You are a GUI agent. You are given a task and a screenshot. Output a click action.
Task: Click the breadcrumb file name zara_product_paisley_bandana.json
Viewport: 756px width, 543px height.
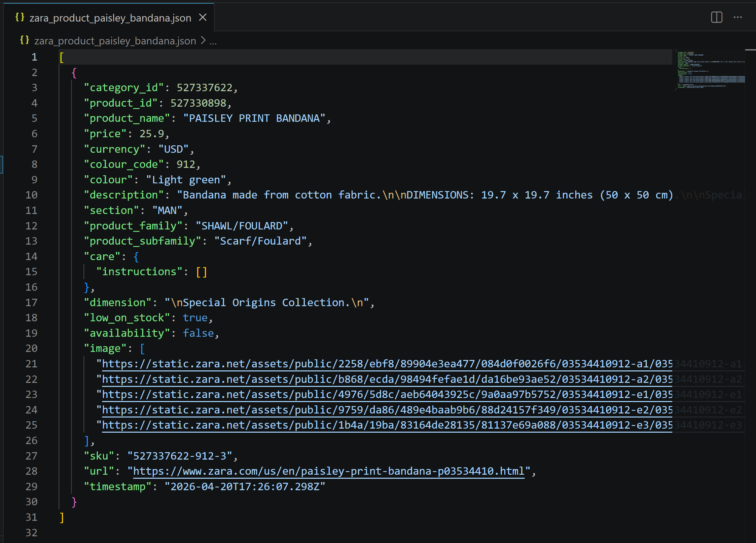pyautogui.click(x=115, y=41)
